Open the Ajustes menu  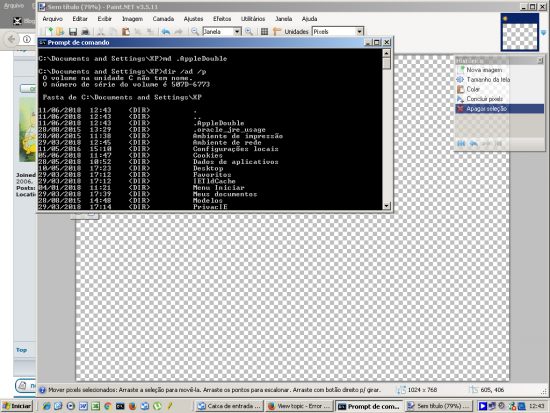pyautogui.click(x=193, y=19)
